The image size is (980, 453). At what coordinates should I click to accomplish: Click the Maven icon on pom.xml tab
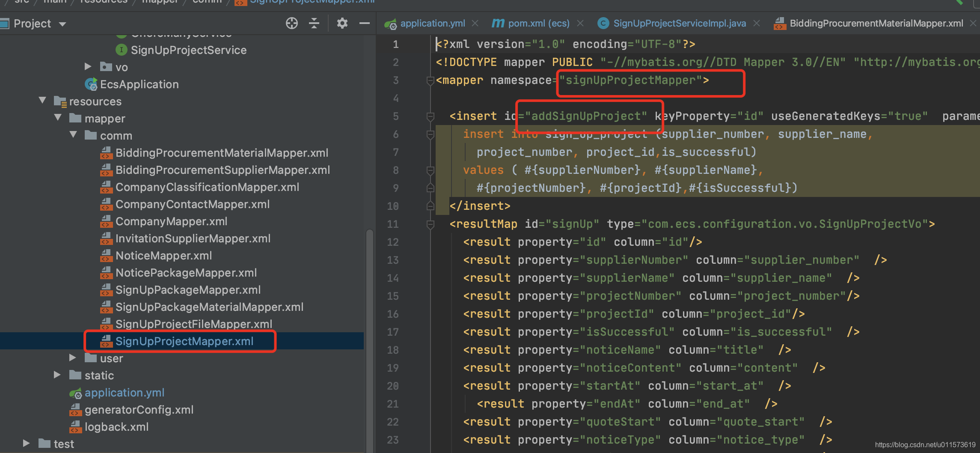497,23
